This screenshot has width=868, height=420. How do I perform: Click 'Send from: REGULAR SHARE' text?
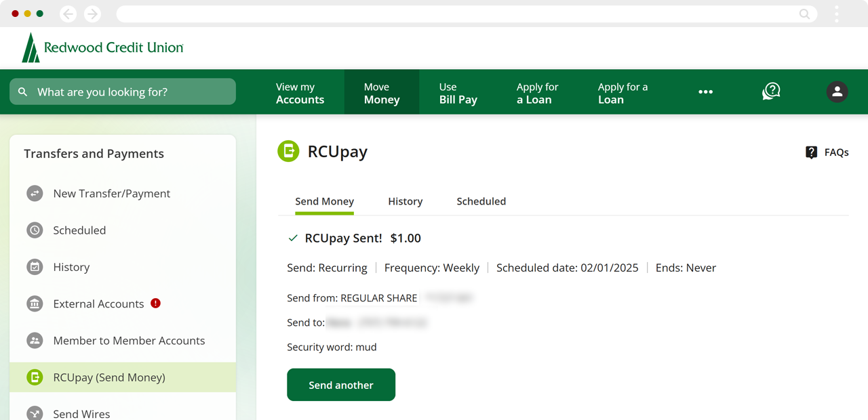352,298
